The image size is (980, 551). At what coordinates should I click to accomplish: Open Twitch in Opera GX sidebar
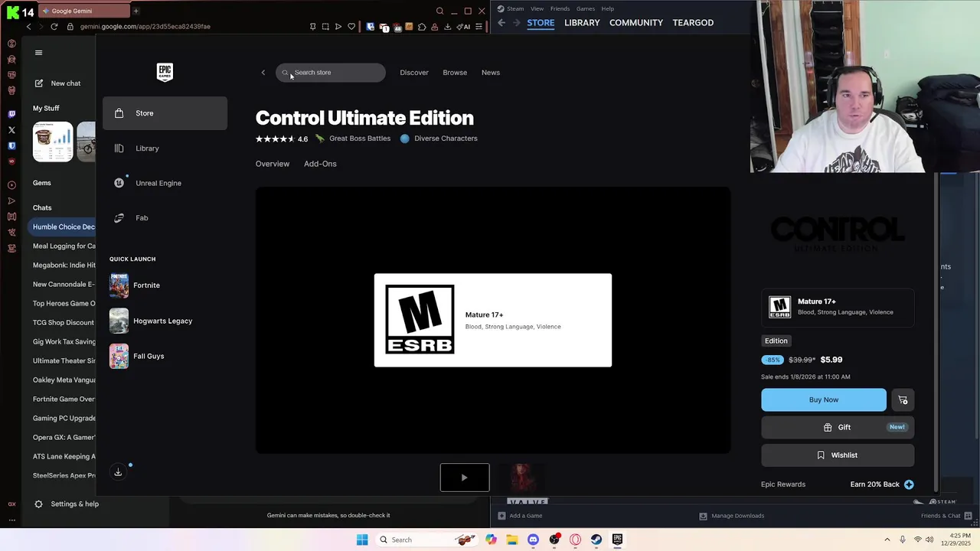pos(11,114)
